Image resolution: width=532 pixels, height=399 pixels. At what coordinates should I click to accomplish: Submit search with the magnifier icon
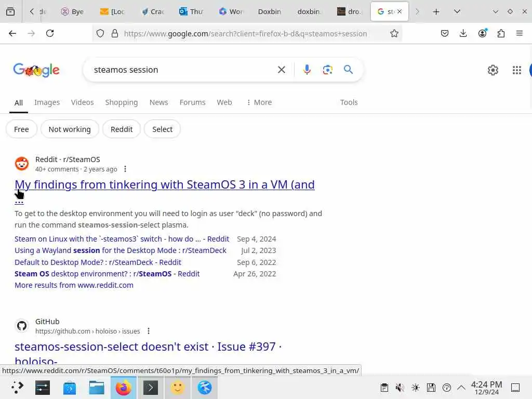348,70
